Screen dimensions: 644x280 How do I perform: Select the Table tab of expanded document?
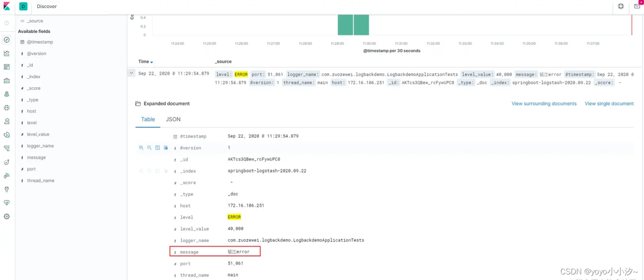coord(148,119)
